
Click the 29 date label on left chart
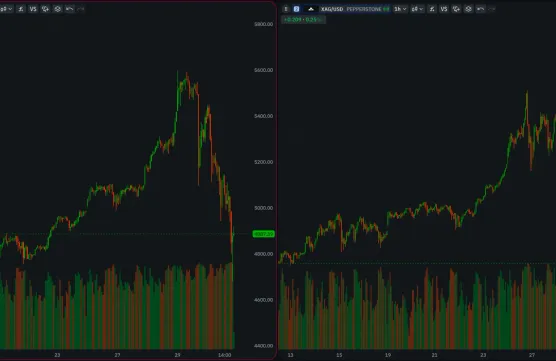[x=177, y=355]
